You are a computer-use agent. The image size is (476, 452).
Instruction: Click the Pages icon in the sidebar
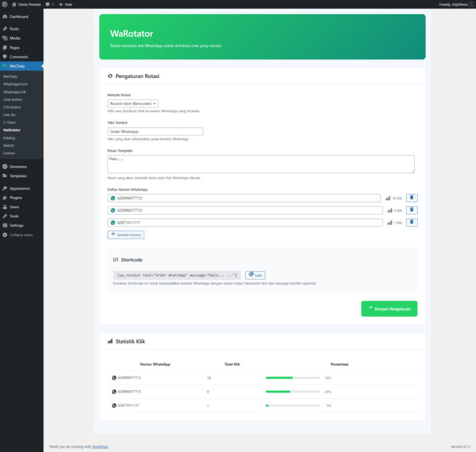point(5,48)
